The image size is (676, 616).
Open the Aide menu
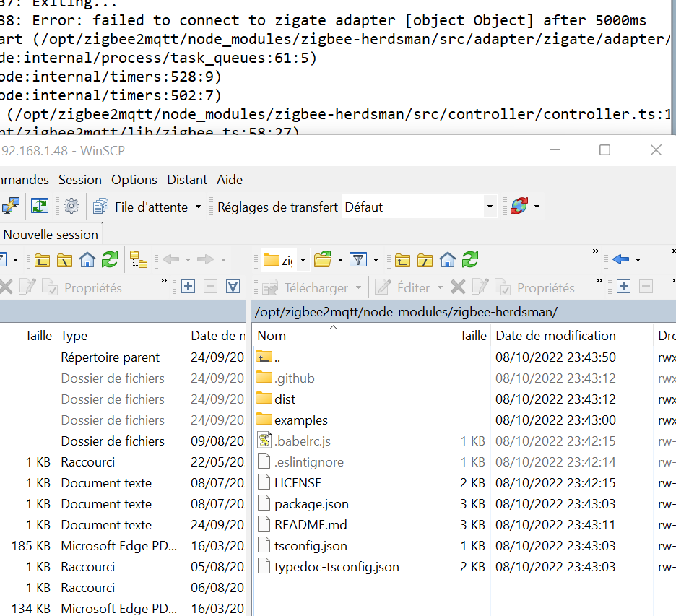tap(230, 180)
